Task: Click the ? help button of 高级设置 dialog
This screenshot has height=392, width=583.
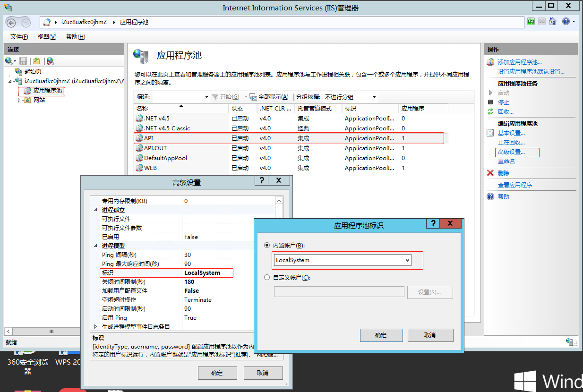Action: (261, 181)
